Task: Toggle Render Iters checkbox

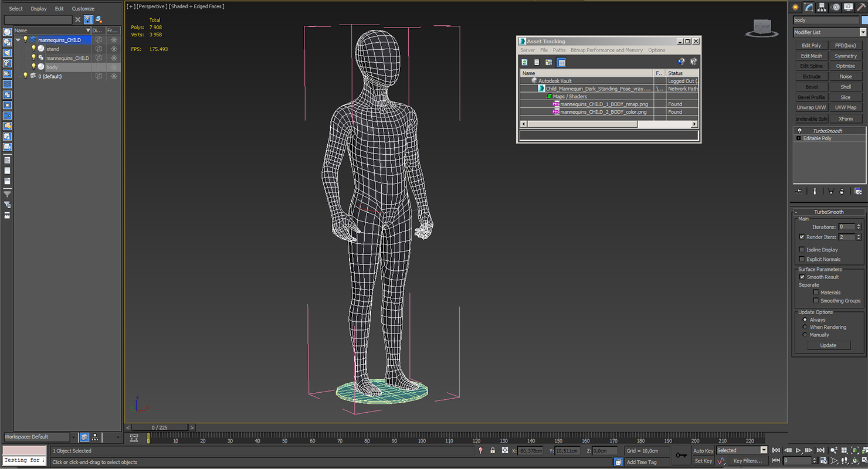Action: click(802, 237)
